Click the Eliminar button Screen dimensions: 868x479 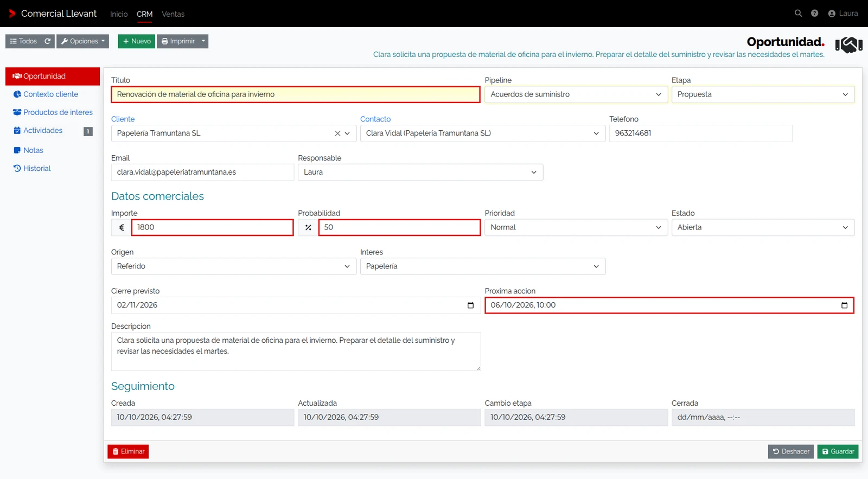(128, 451)
